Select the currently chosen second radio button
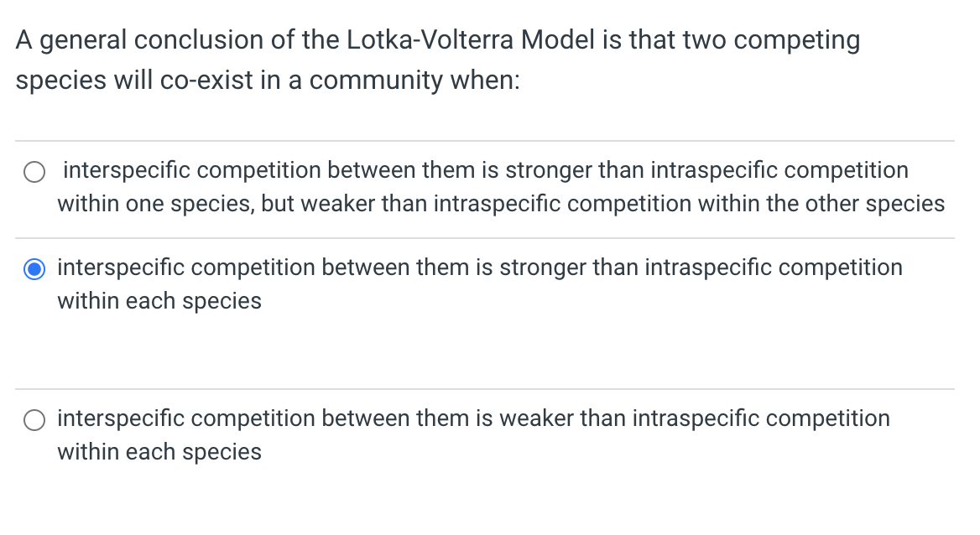This screenshot has height=535, width=980. (34, 269)
